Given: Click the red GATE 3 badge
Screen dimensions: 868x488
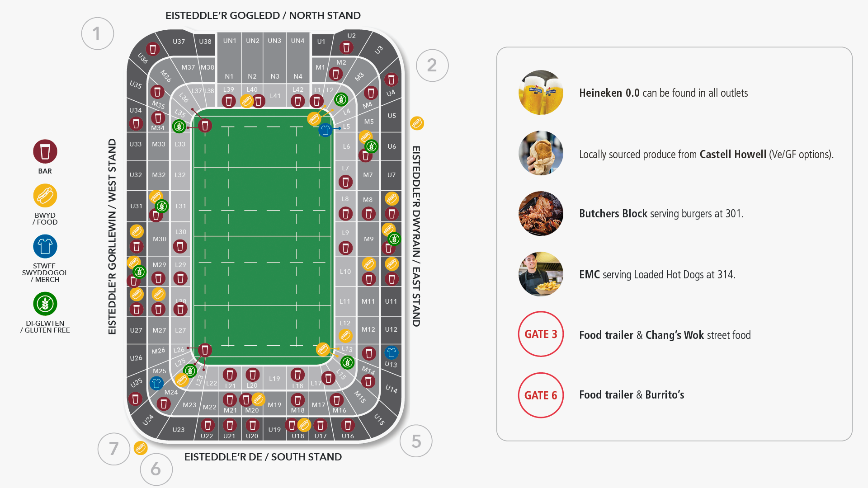Looking at the screenshot, I should (541, 334).
